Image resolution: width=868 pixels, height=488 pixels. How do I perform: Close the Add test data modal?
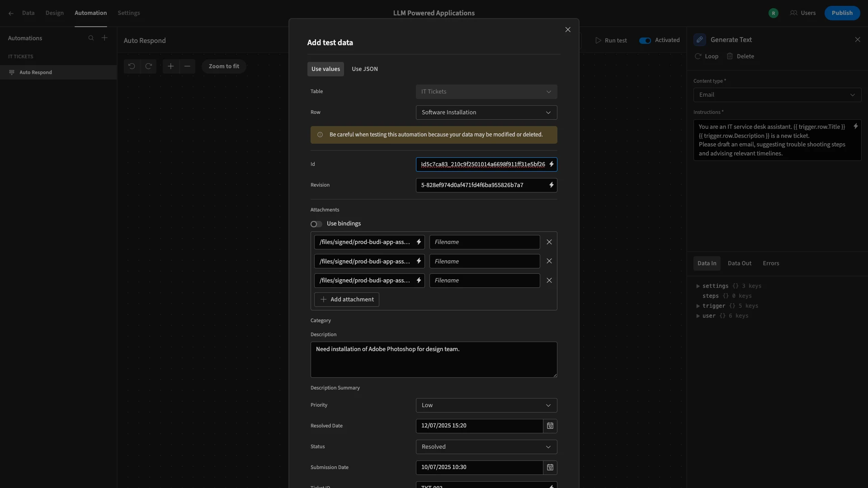click(568, 30)
